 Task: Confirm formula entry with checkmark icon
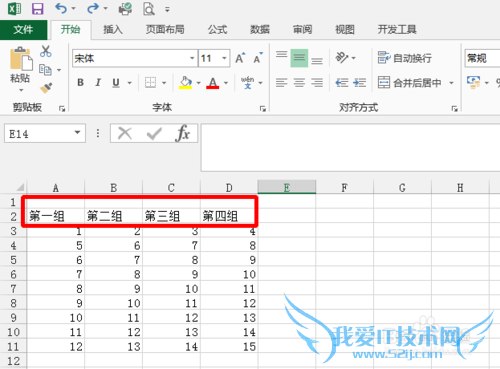[154, 134]
